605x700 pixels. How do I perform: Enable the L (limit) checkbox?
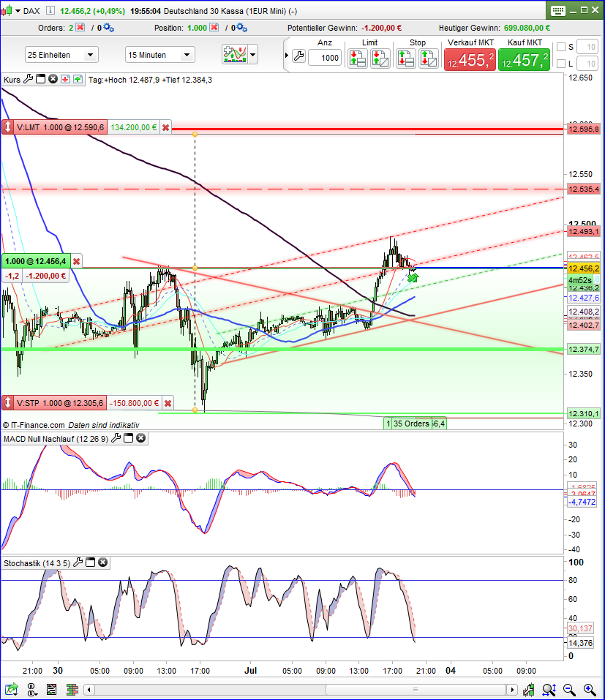[x=561, y=64]
